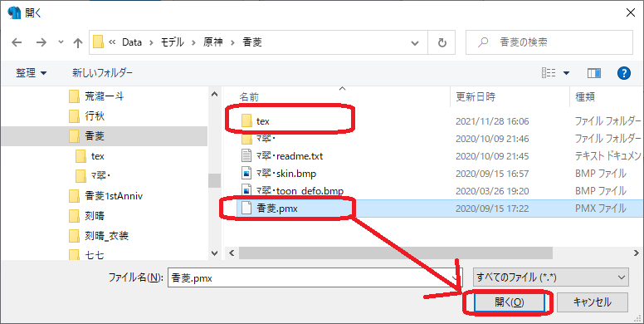Click address bar folder icon
644x324 pixels.
(x=98, y=42)
